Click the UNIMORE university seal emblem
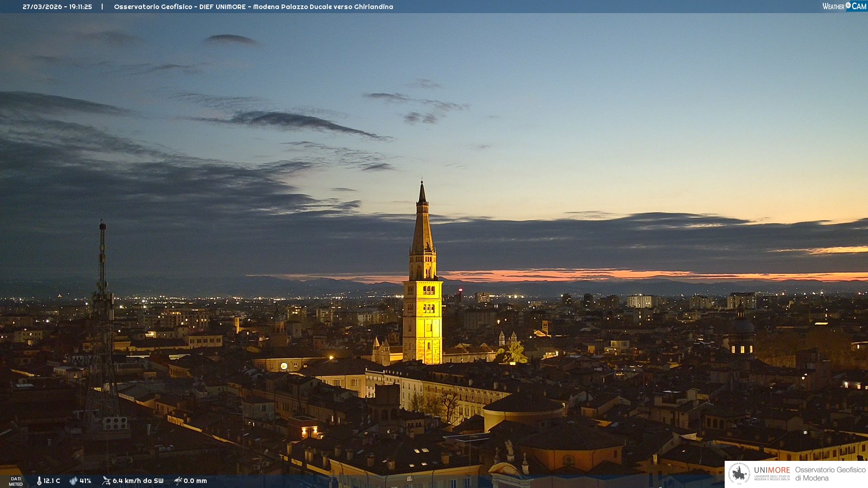 click(x=739, y=474)
